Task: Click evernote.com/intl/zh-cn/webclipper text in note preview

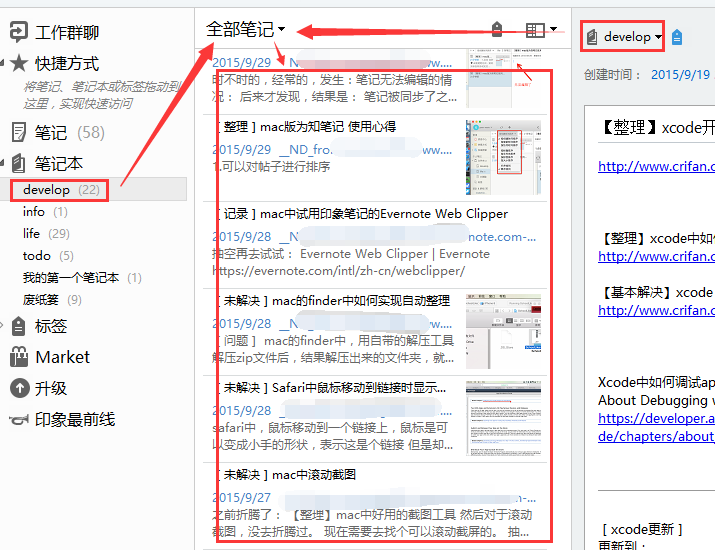Action: tap(338, 271)
